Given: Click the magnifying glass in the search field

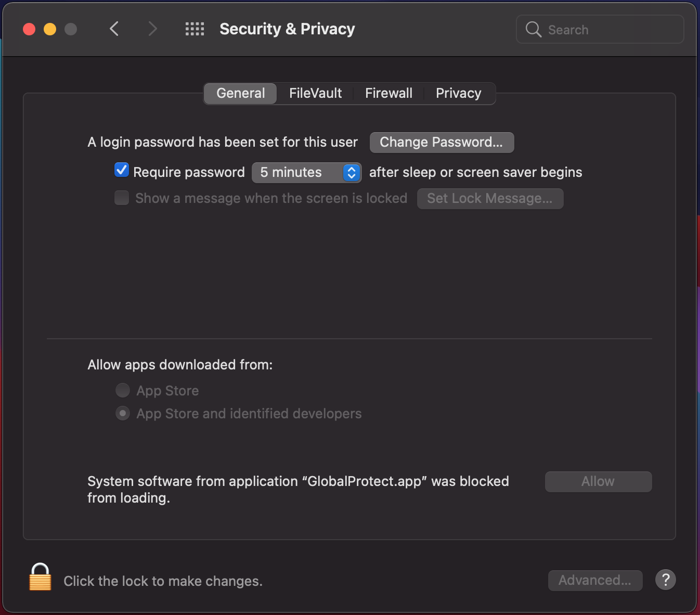Looking at the screenshot, I should pos(533,29).
